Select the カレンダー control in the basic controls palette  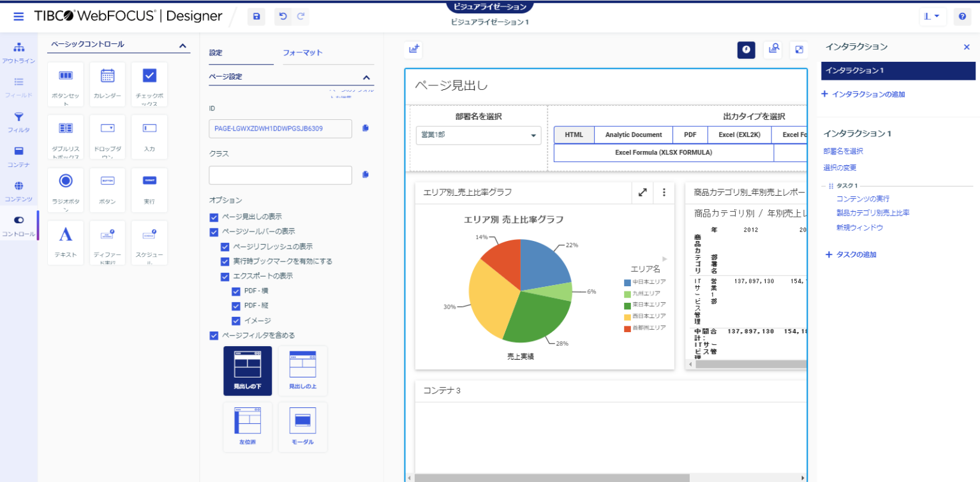coord(107,84)
